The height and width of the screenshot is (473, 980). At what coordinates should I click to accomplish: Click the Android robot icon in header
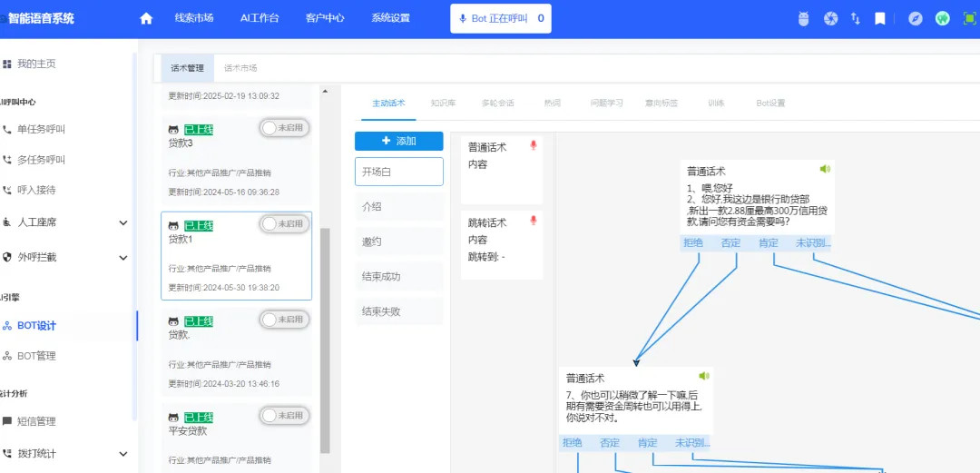(x=803, y=18)
